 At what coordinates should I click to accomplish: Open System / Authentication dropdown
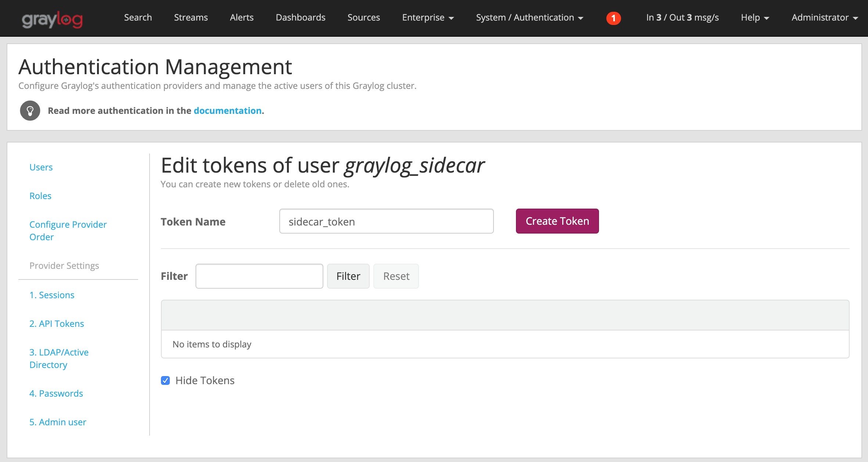pos(529,18)
